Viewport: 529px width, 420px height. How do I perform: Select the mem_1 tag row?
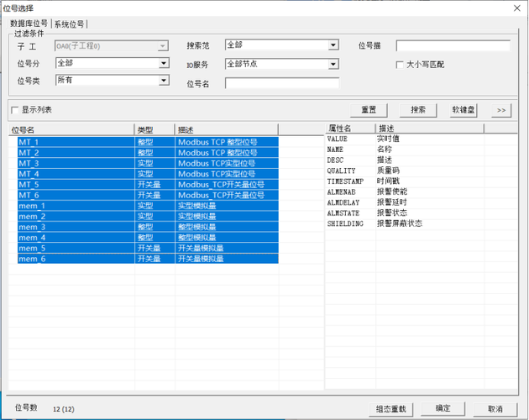pos(148,206)
